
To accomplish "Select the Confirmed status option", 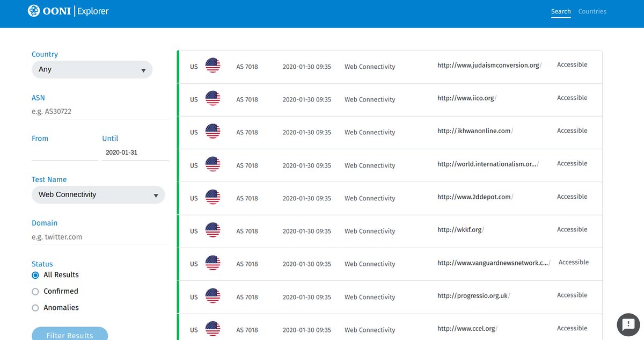I will [x=35, y=292].
